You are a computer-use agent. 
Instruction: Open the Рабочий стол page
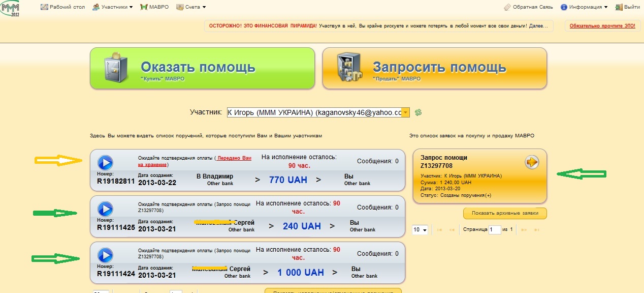pyautogui.click(x=62, y=7)
